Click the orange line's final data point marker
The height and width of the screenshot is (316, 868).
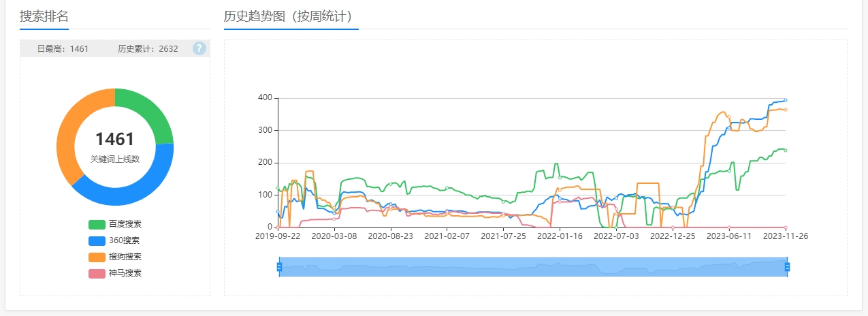pos(786,110)
